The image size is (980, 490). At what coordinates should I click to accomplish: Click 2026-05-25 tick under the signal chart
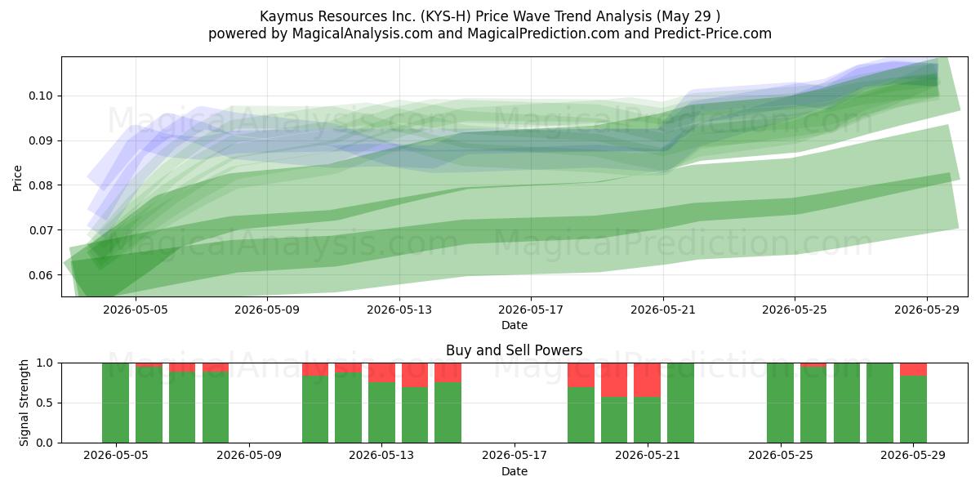tap(781, 456)
